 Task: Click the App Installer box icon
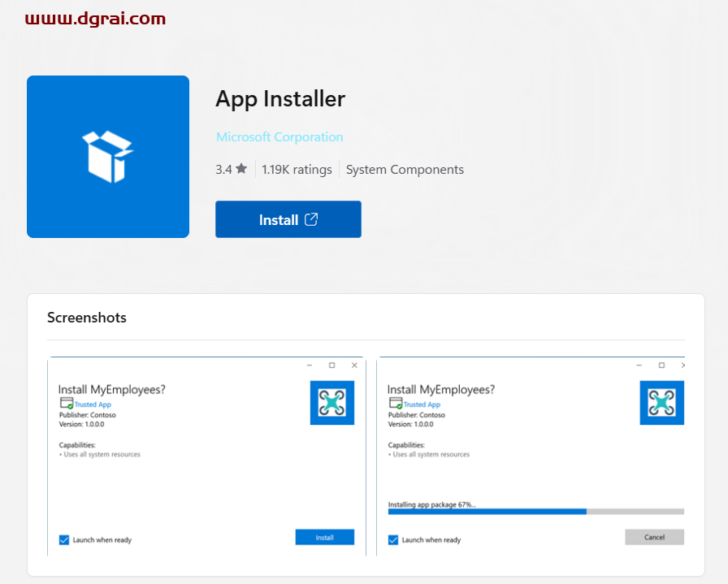click(x=108, y=157)
